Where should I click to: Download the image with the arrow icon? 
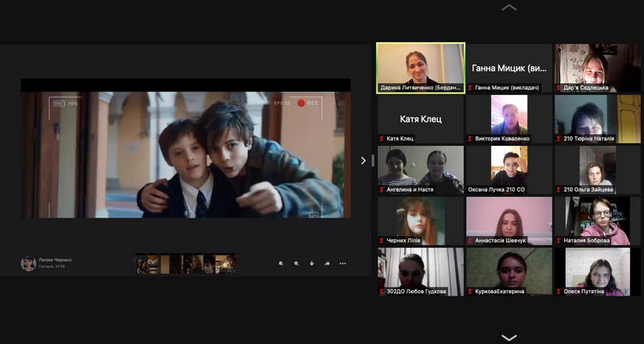tap(312, 263)
